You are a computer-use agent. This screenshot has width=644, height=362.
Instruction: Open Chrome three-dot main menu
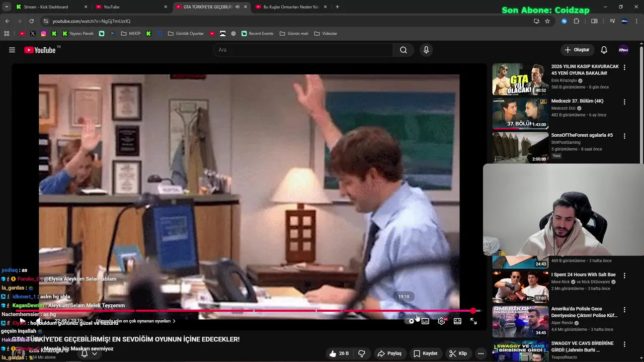(637, 21)
